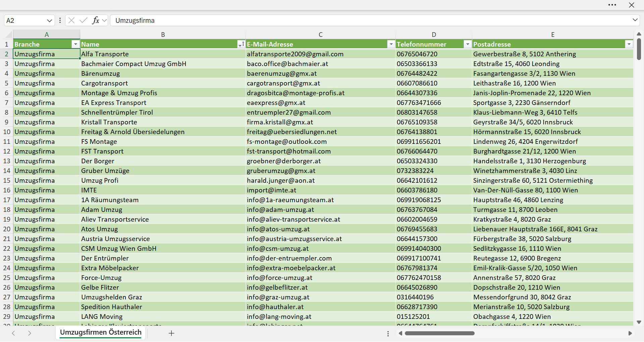Click the vertical dots next to Name Box
The height and width of the screenshot is (342, 644).
60,20
